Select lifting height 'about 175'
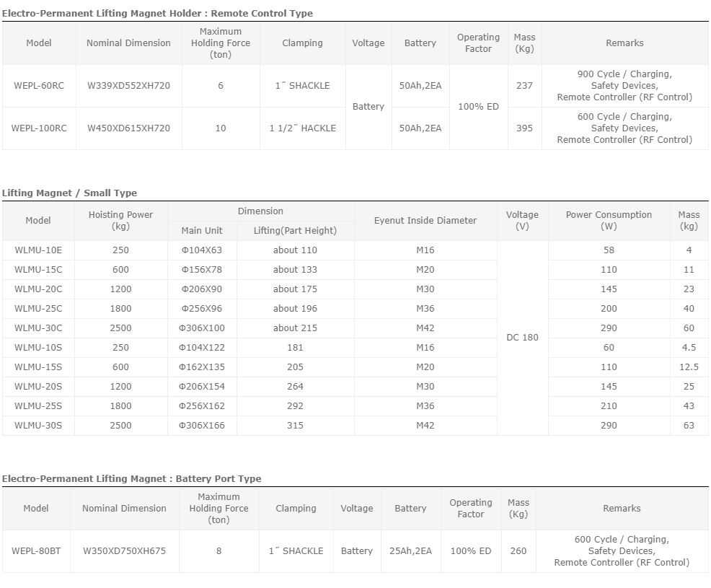Image resolution: width=711 pixels, height=588 pixels. tap(295, 289)
